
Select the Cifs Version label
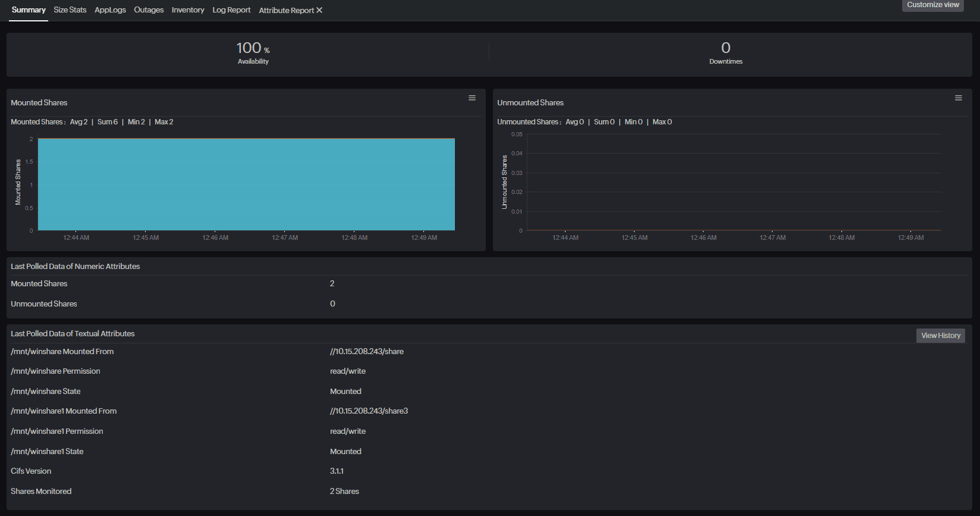tap(31, 471)
